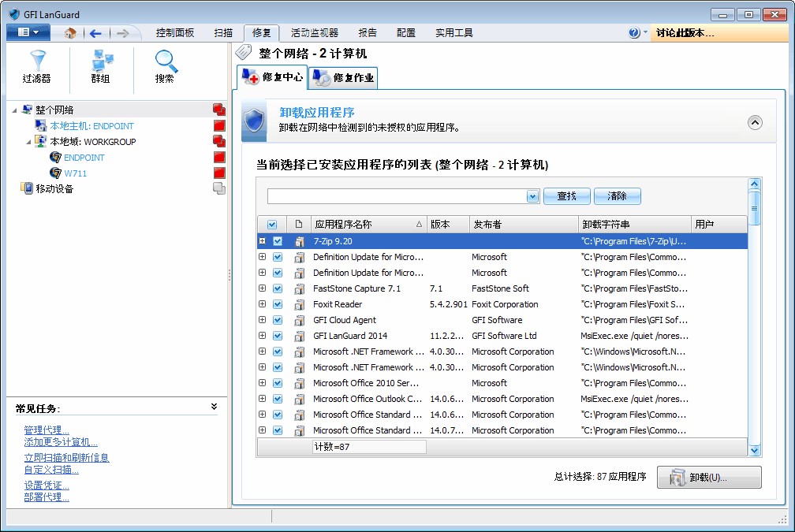Open the 活动监视器 tab
This screenshot has width=795, height=532.
(315, 33)
